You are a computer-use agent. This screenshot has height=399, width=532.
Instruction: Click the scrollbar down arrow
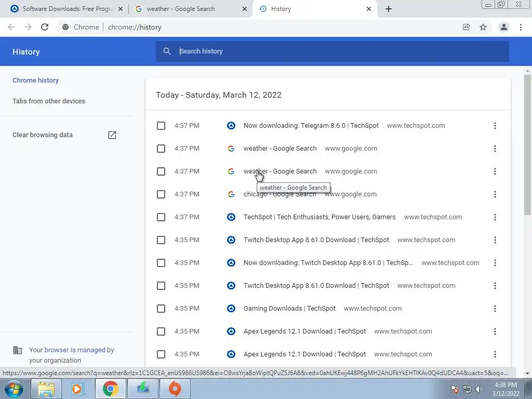[x=527, y=374]
